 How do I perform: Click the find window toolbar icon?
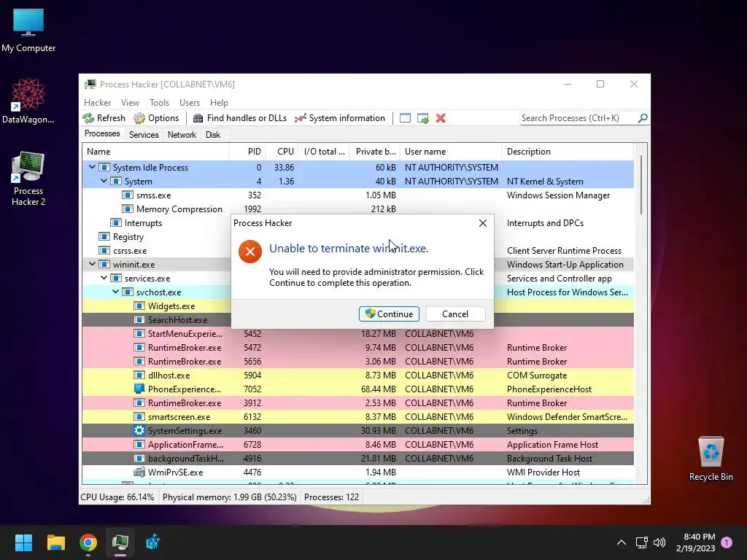point(405,118)
